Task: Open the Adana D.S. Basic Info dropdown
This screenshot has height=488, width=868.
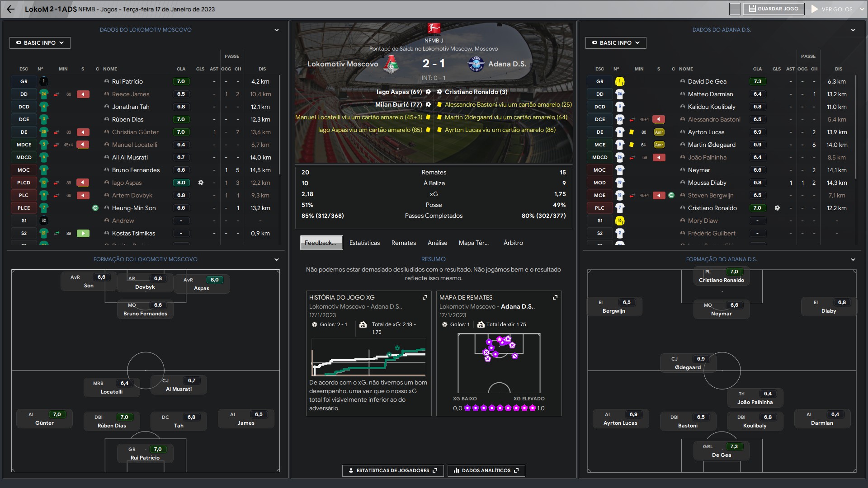Action: [616, 43]
